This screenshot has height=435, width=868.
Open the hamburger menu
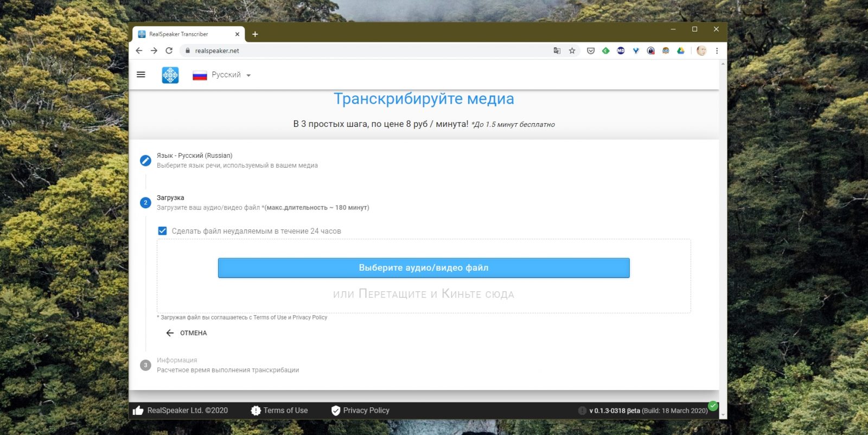[x=141, y=75]
